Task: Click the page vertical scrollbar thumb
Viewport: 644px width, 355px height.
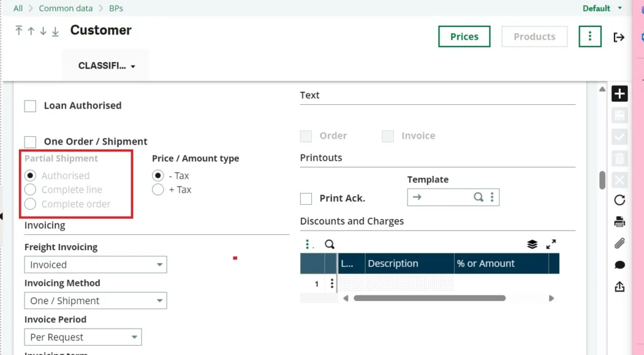Action: click(602, 180)
